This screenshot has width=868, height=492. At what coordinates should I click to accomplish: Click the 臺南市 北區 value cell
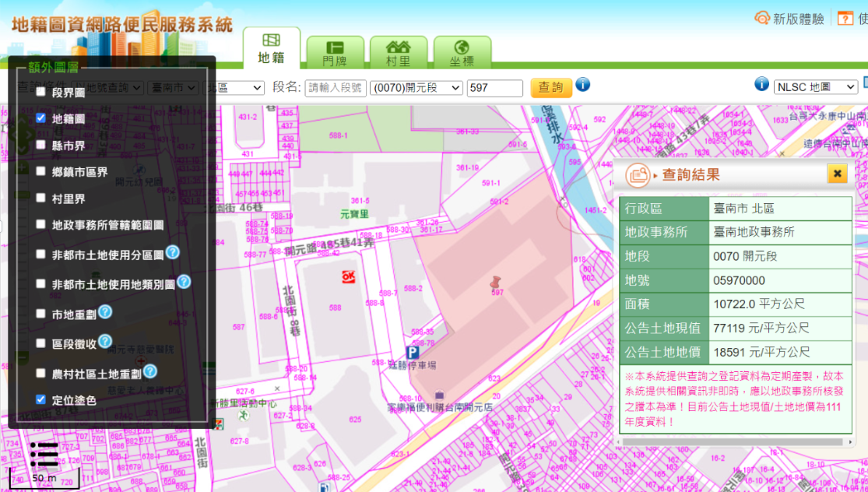pos(780,209)
